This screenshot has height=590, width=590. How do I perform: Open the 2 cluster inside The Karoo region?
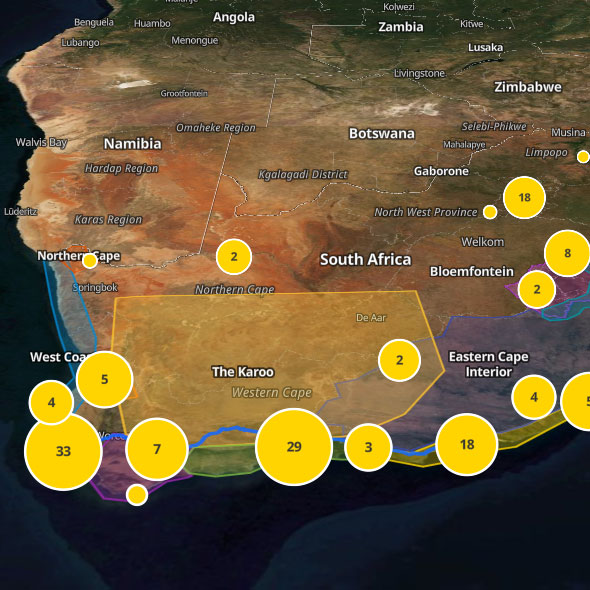point(400,360)
